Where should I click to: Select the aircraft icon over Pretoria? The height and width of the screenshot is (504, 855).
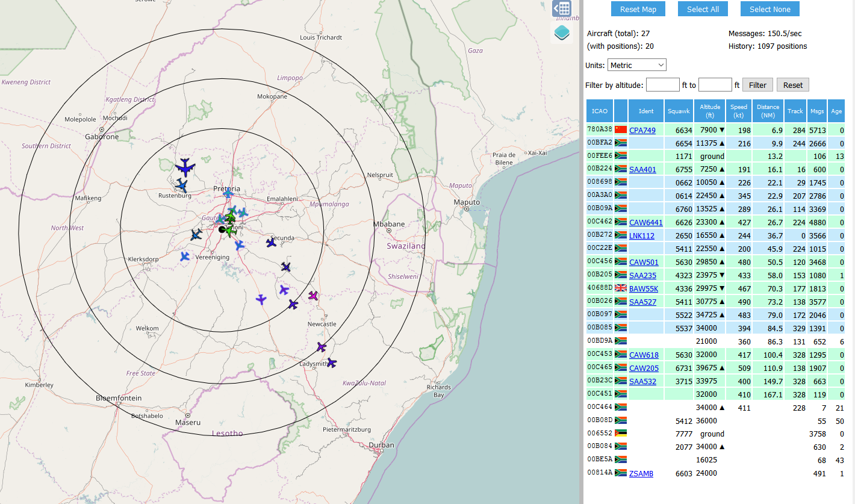coord(228,193)
